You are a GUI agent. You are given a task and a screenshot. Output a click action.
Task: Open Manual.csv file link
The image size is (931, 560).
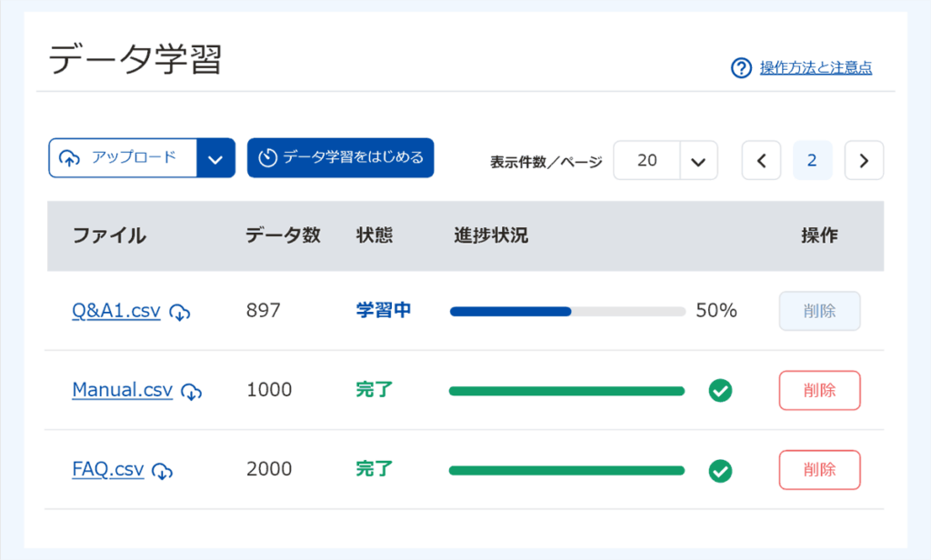(123, 390)
